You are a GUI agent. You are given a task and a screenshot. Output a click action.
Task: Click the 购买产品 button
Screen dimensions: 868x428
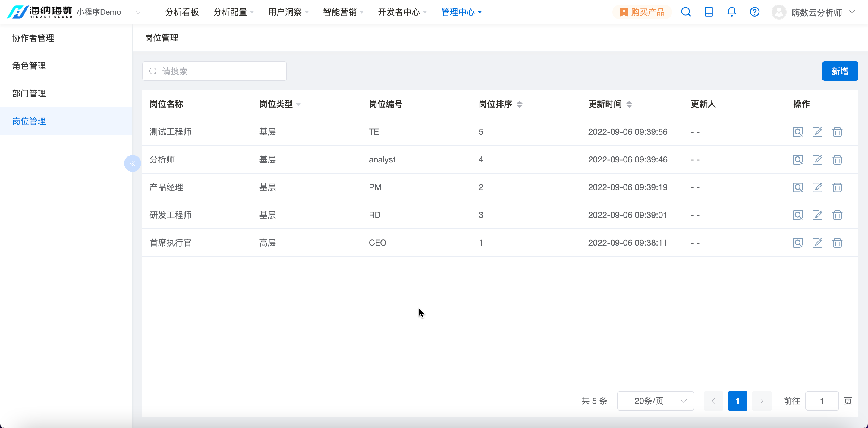coord(642,12)
